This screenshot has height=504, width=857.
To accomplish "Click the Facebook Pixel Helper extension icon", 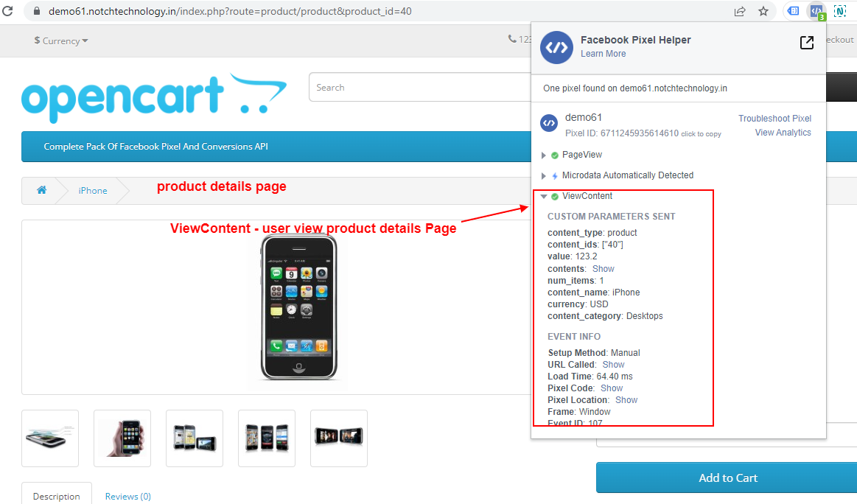I will point(816,11).
